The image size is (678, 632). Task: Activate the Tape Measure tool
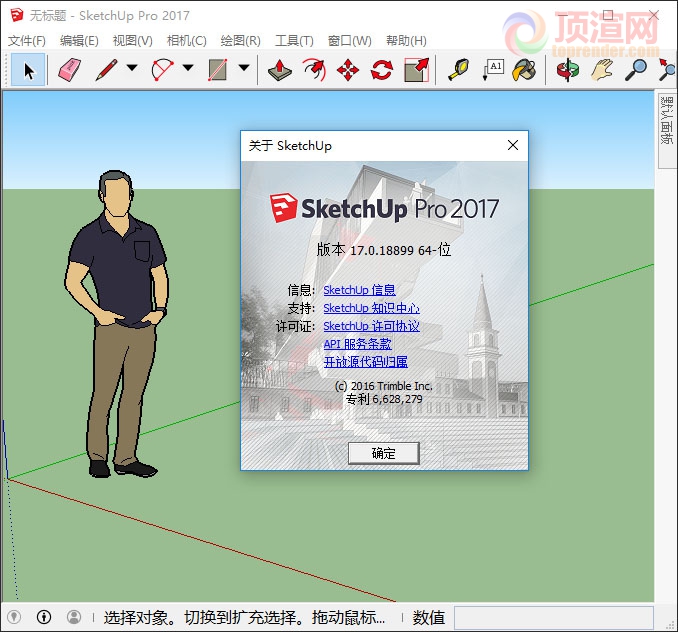[x=458, y=70]
